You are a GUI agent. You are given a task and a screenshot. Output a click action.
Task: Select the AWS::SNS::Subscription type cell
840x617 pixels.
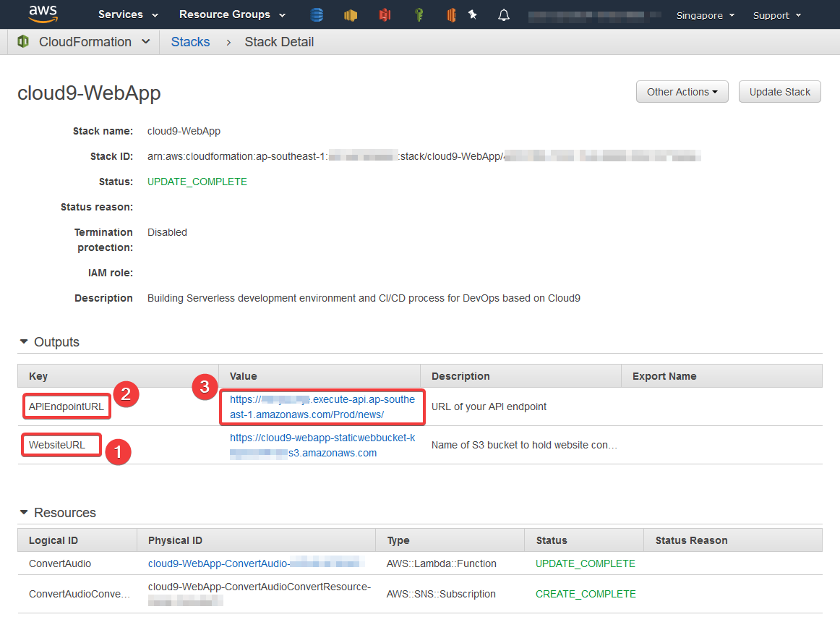pos(441,594)
